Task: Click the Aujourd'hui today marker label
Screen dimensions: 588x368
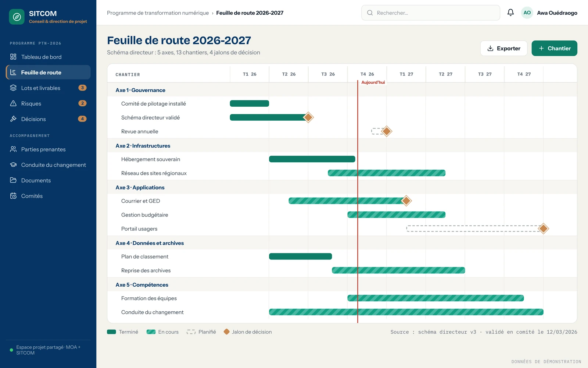Action: point(373,82)
